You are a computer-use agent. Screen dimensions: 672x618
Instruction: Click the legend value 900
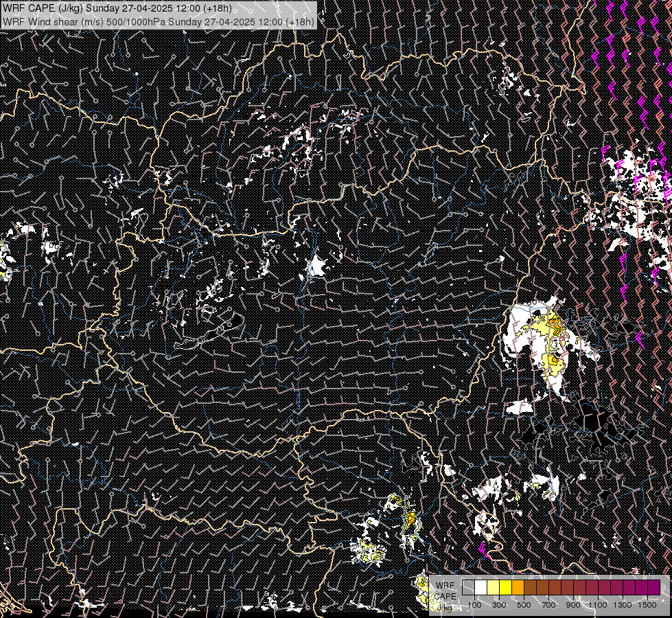573,605
